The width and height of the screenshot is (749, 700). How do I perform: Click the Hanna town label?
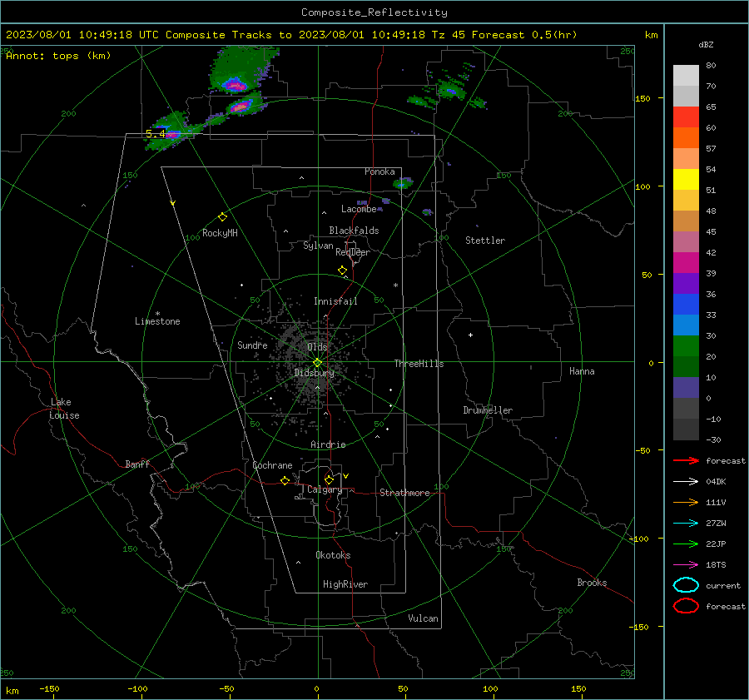tap(582, 371)
